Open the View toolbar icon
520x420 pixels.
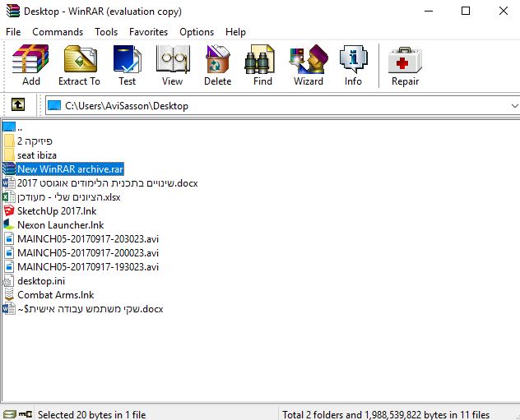[x=173, y=59]
